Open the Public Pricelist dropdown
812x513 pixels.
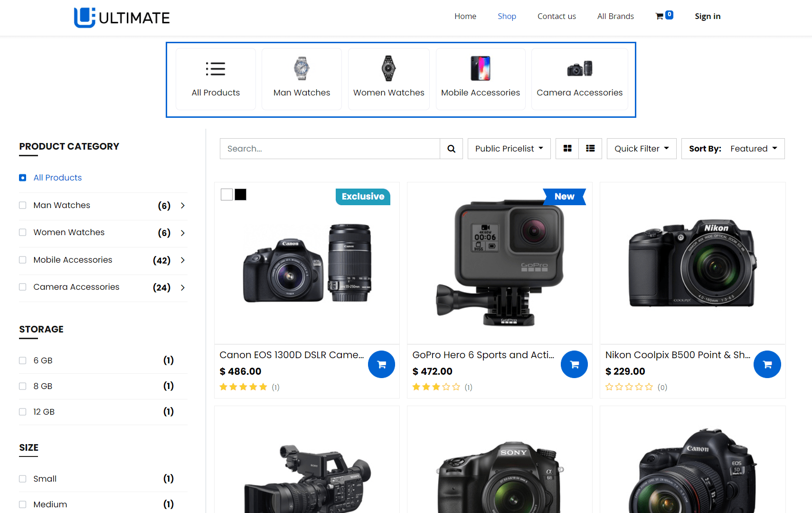tap(509, 149)
